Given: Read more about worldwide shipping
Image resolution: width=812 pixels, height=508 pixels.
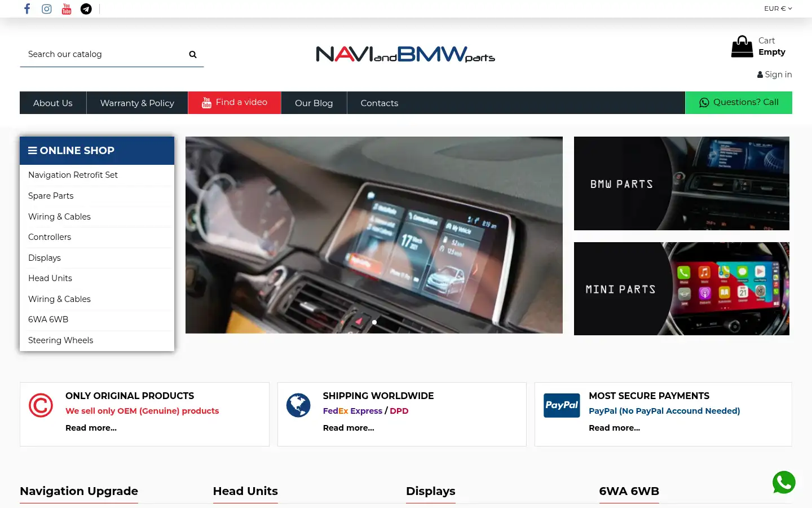Looking at the screenshot, I should coord(348,428).
